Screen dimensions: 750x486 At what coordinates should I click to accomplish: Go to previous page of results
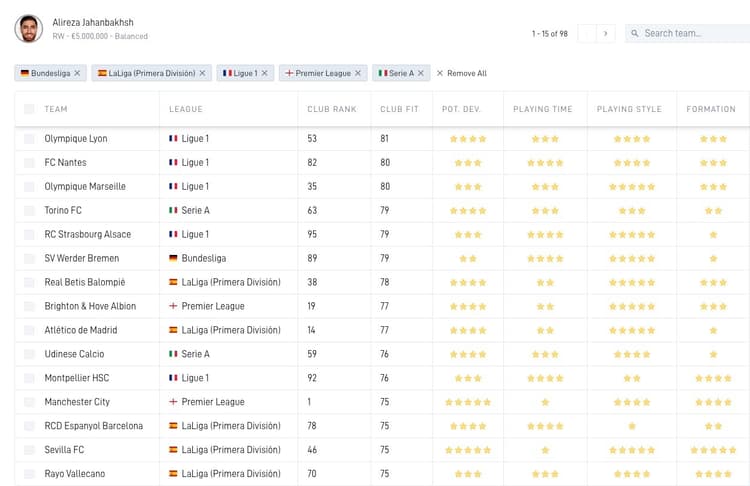(587, 33)
